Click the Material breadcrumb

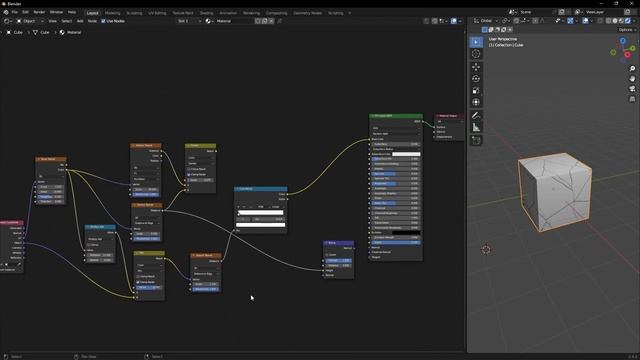[71, 32]
